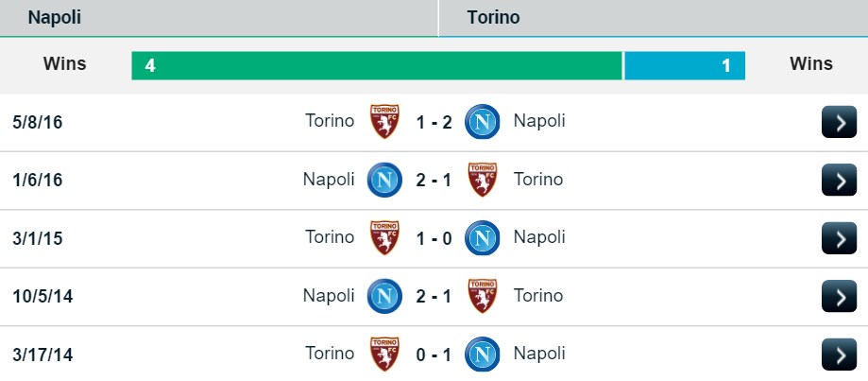Click Torino crest in 3/1/15 match row
This screenshot has width=868, height=381.
coord(384,237)
